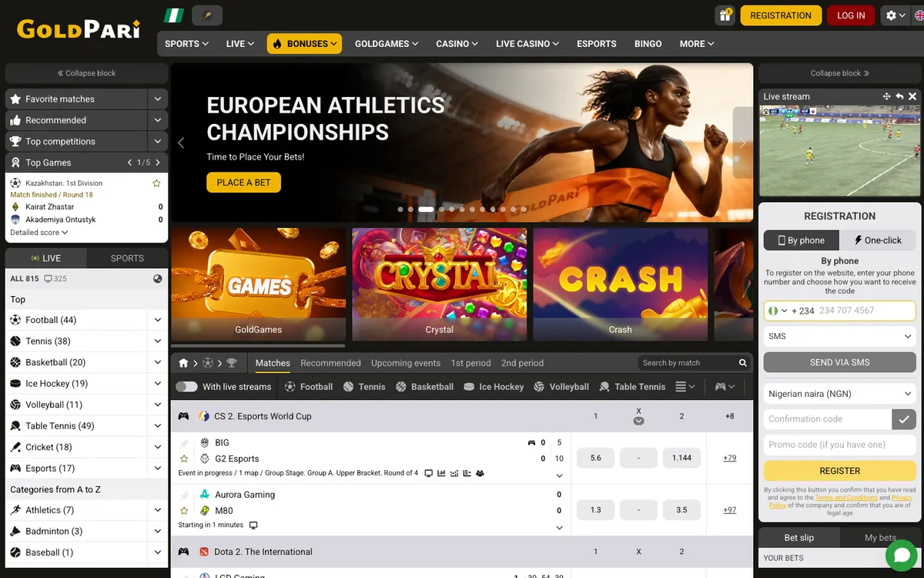Switch to Upcoming events tab

point(406,363)
